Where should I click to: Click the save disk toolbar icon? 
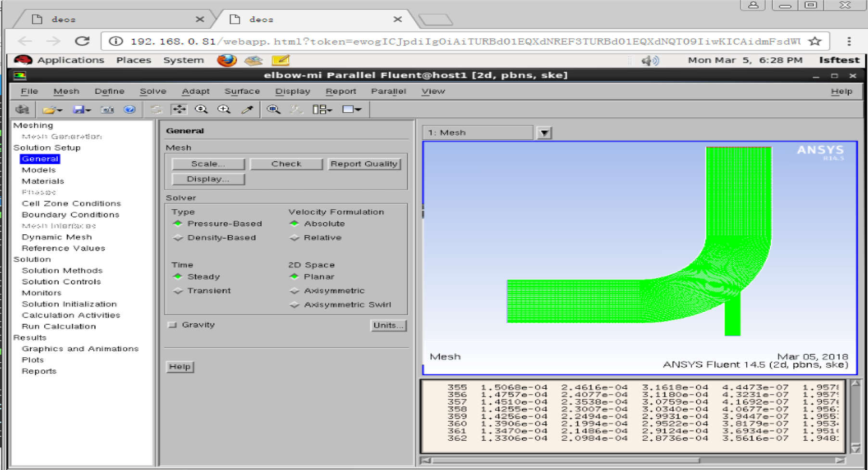click(x=78, y=110)
